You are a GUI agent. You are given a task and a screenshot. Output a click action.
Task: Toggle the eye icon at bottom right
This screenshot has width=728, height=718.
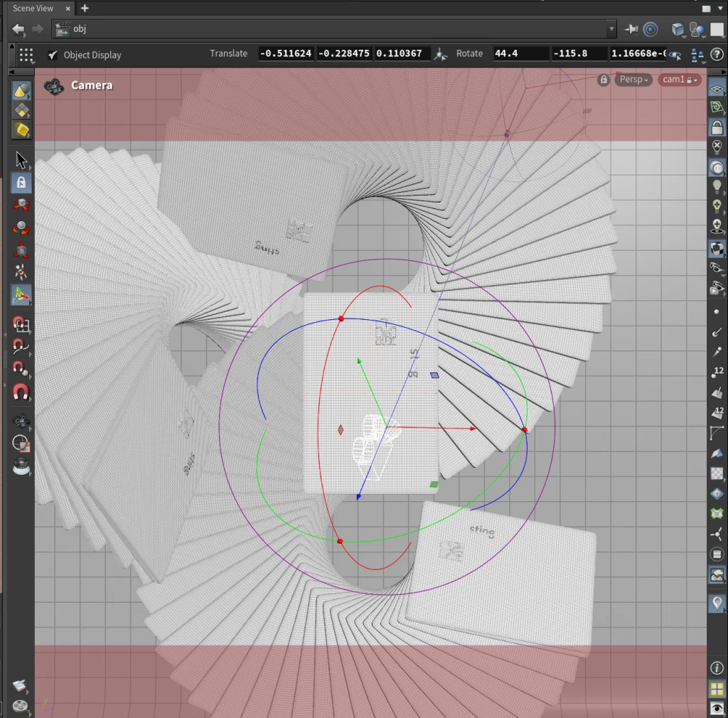(x=717, y=708)
